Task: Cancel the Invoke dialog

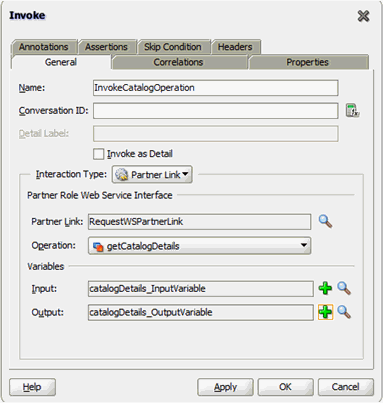Action: 346,387
